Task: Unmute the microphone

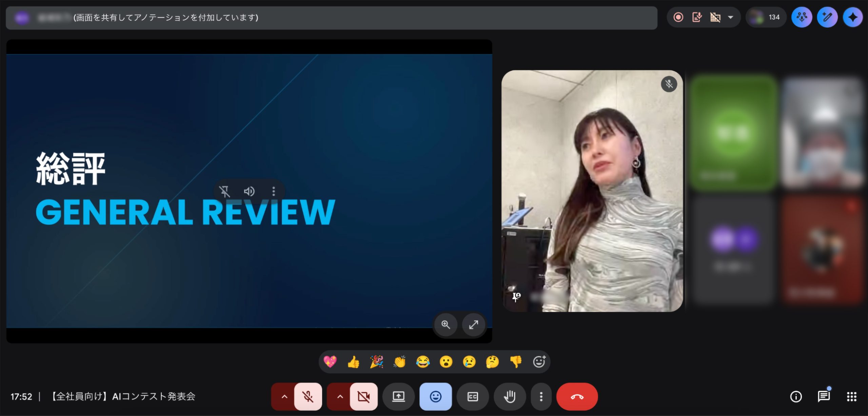Action: click(x=308, y=396)
